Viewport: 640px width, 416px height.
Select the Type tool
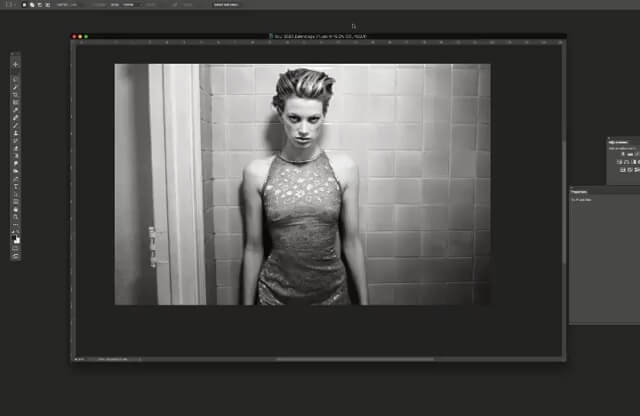(16, 186)
